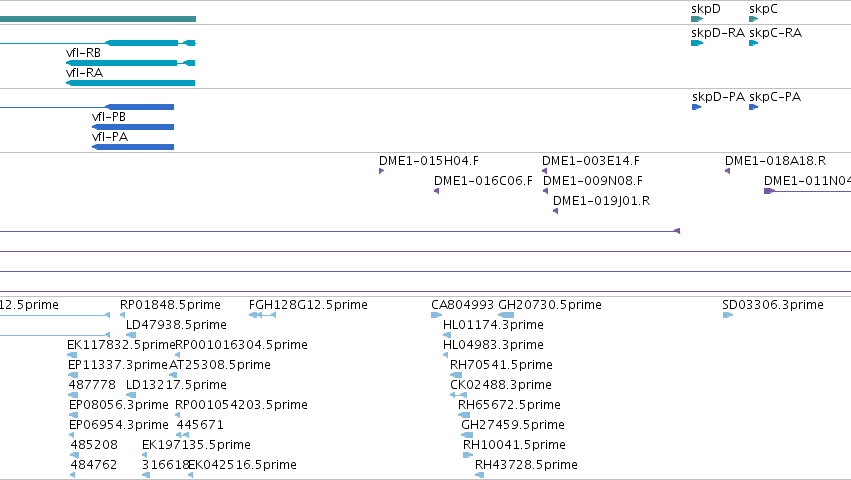851x480 pixels.
Task: Click the DME1-019J01.R feature label
Action: [601, 201]
